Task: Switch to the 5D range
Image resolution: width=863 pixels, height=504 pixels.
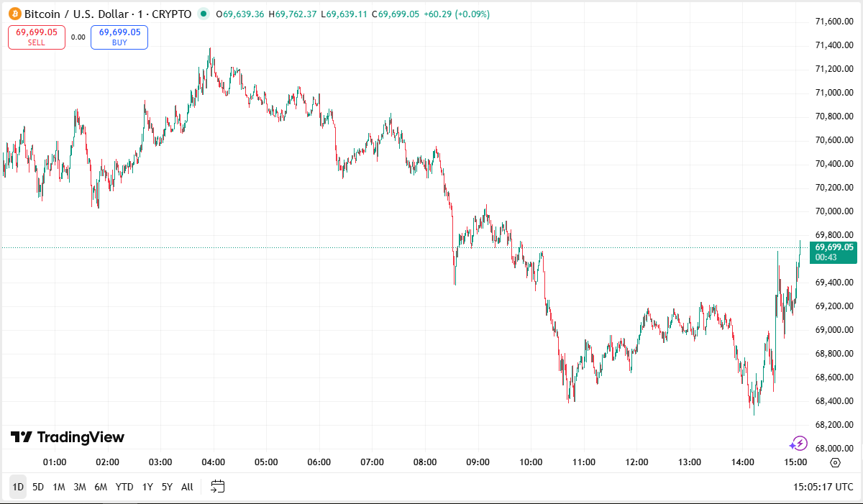Action: [38, 487]
